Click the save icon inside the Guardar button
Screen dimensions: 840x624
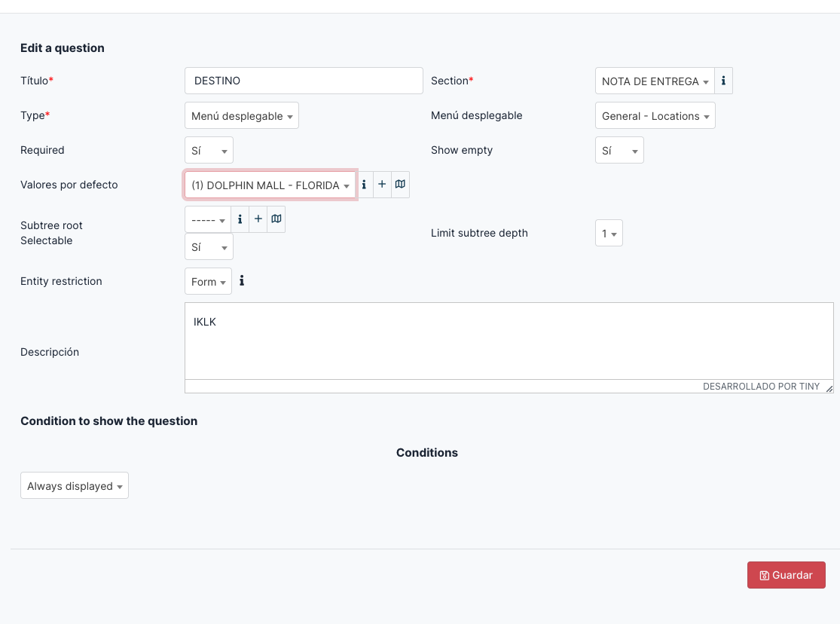[765, 575]
